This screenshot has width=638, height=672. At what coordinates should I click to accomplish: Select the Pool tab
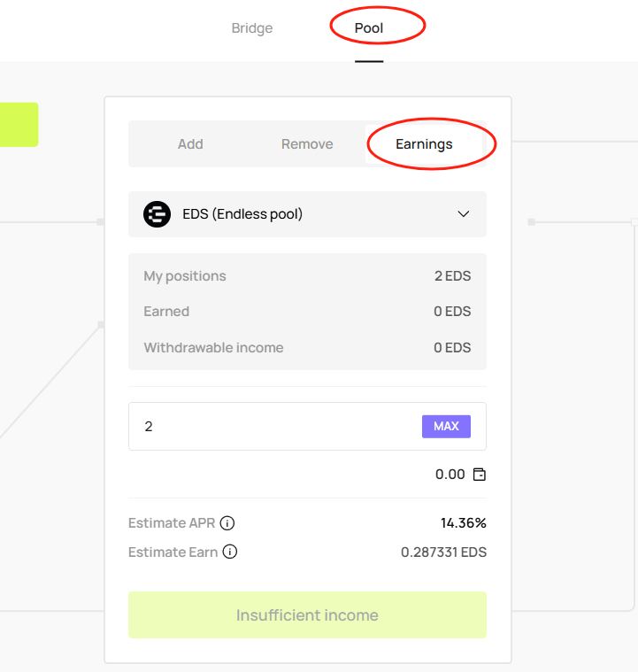point(369,28)
